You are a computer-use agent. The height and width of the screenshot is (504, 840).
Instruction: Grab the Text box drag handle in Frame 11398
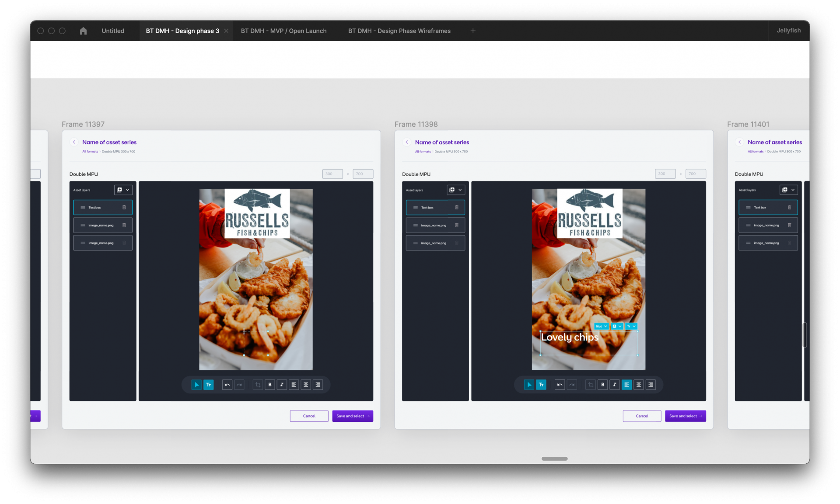click(415, 208)
